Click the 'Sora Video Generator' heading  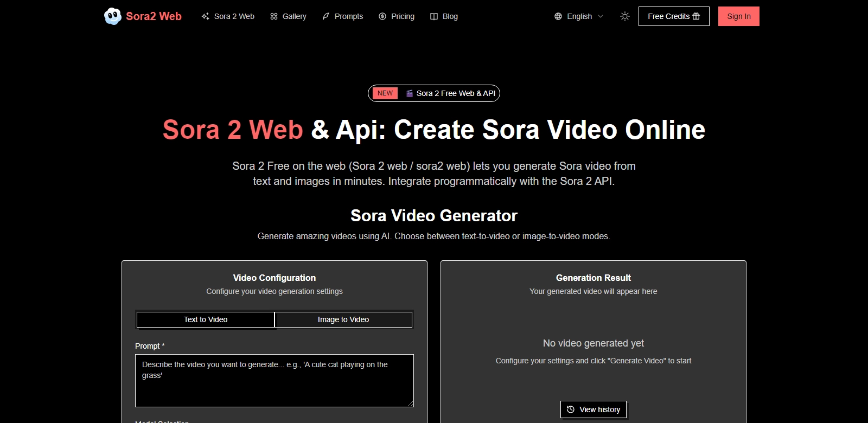434,216
